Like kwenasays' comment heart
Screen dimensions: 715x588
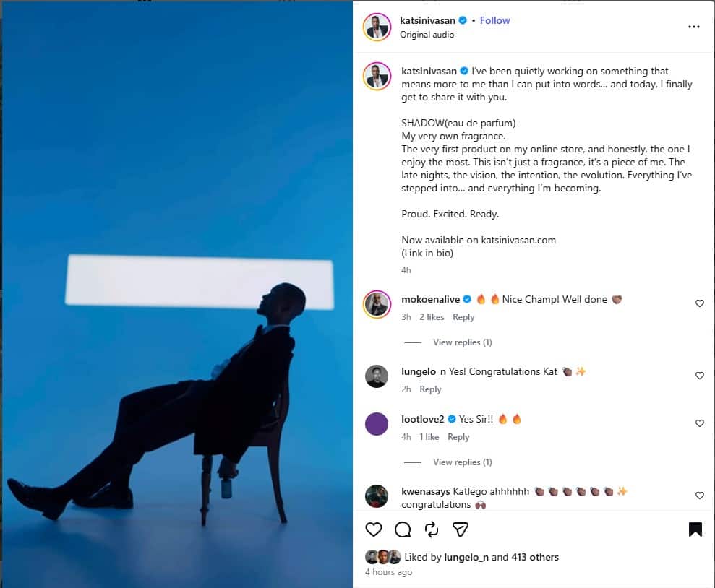pos(699,496)
